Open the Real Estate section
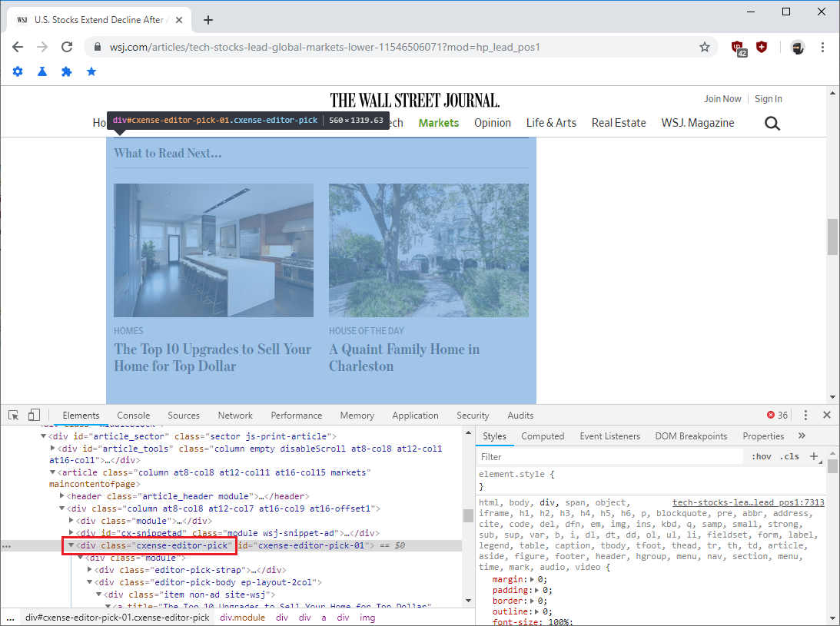Screen dimensions: 840x626 click(x=619, y=123)
